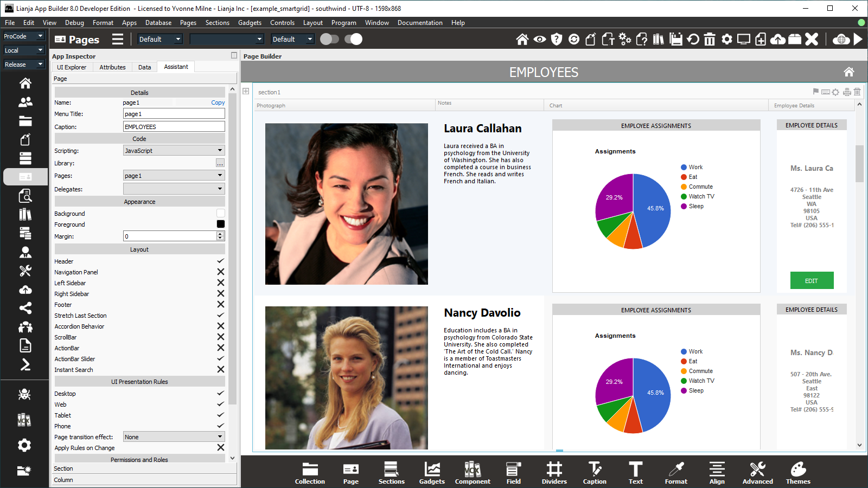
Task: Toggle the Footer layout option
Action: click(220, 305)
